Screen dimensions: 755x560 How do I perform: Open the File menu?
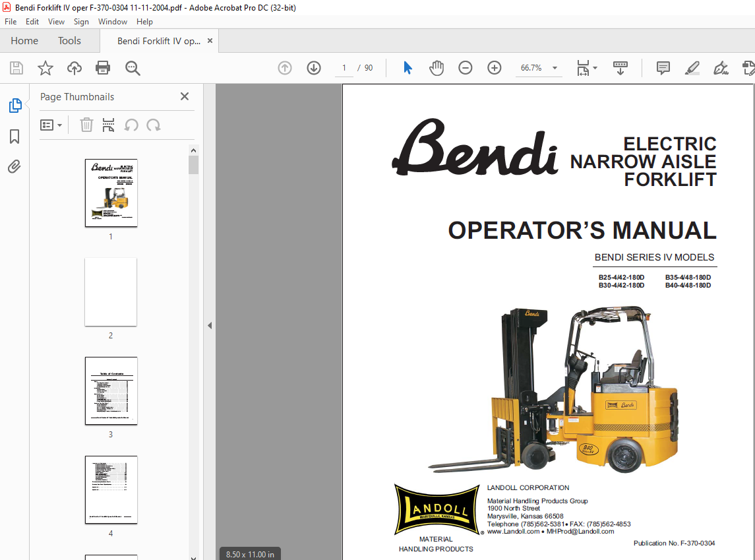11,22
